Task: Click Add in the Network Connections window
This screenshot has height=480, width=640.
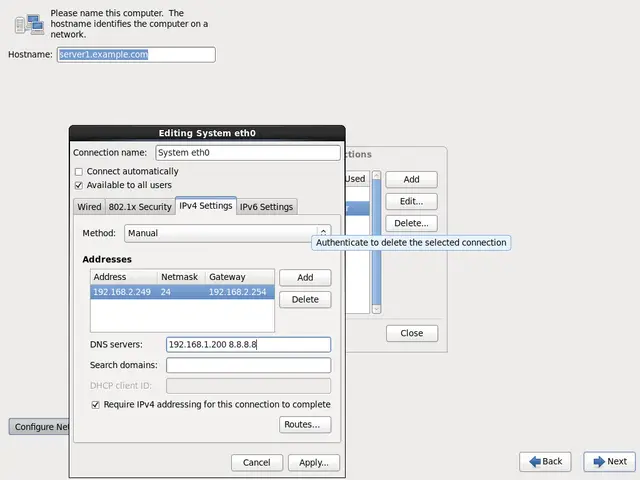Action: [411, 180]
